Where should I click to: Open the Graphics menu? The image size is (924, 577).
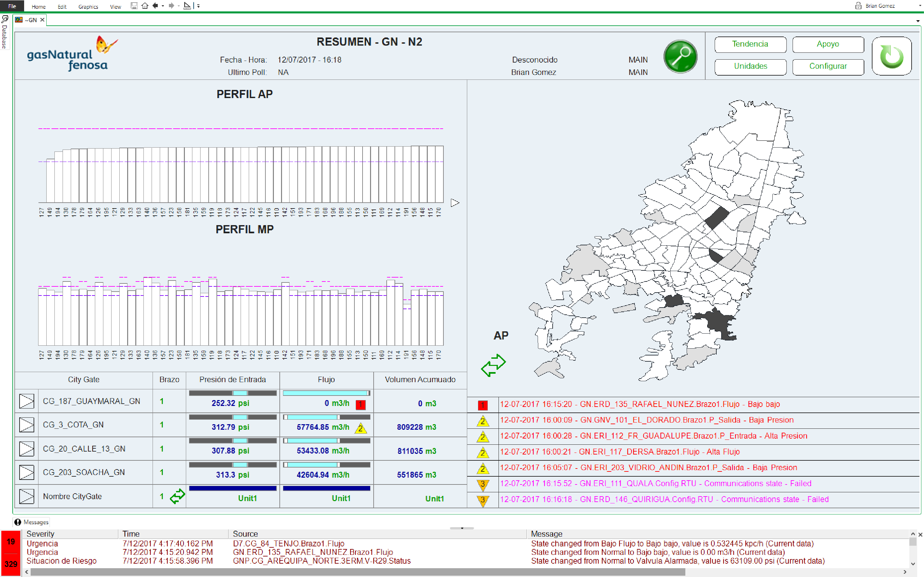(88, 7)
